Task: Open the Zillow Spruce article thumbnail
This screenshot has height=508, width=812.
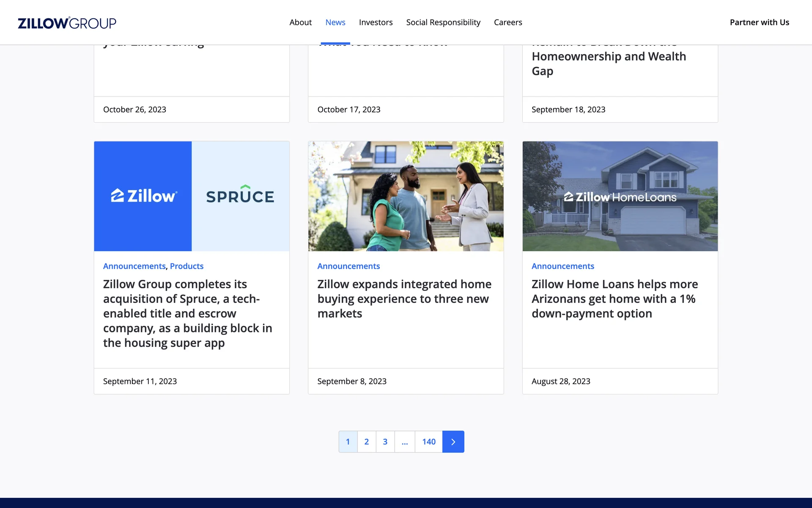Action: (192, 196)
